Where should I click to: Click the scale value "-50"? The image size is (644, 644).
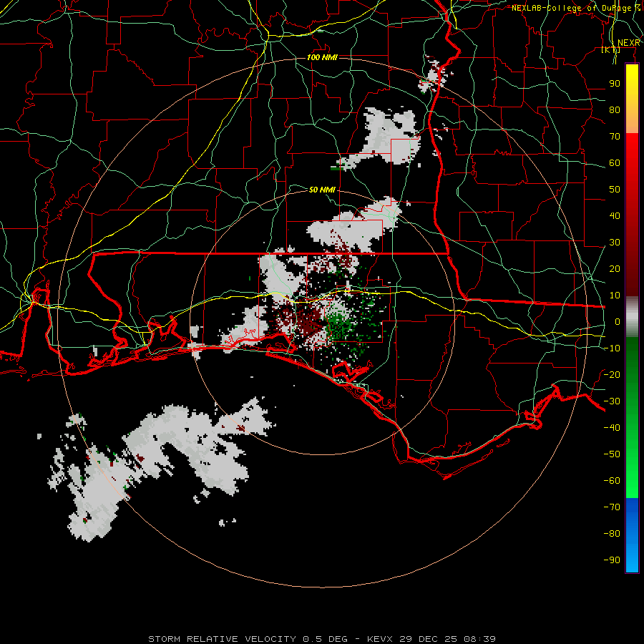coord(612,454)
